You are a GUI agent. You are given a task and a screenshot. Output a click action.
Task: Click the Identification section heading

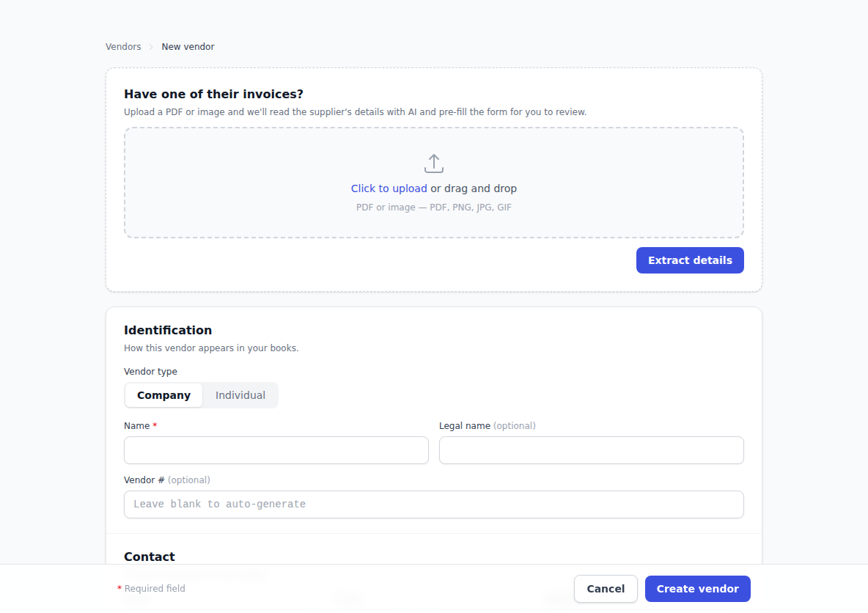click(x=168, y=330)
